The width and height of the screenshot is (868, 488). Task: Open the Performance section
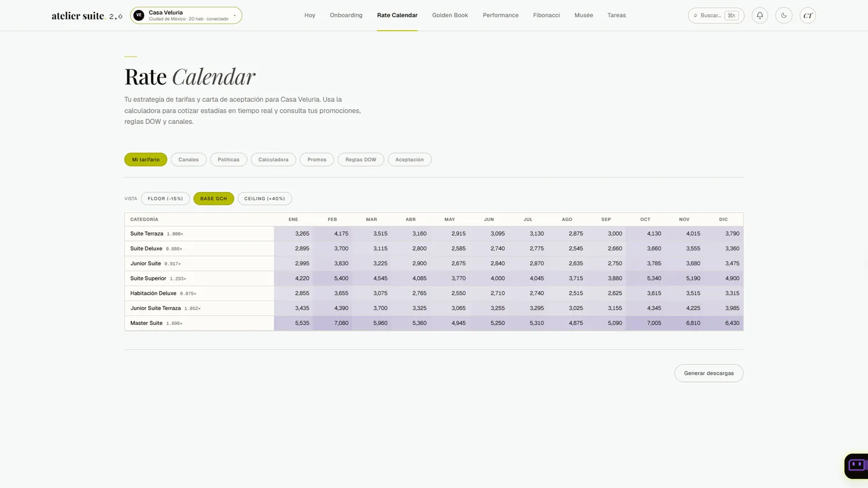pyautogui.click(x=501, y=16)
